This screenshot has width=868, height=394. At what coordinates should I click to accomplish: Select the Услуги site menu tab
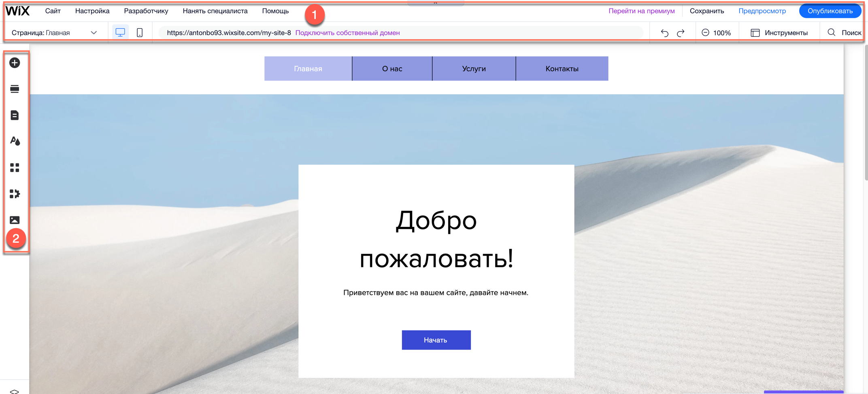click(x=474, y=69)
